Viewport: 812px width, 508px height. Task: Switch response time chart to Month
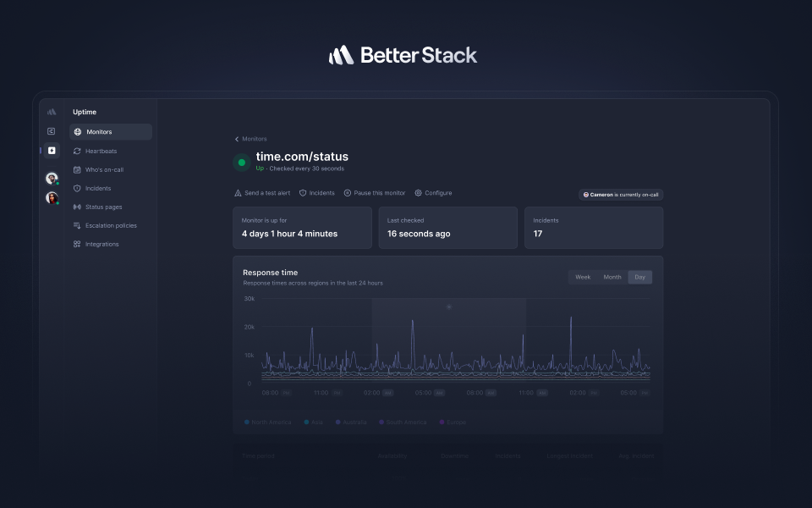click(612, 277)
